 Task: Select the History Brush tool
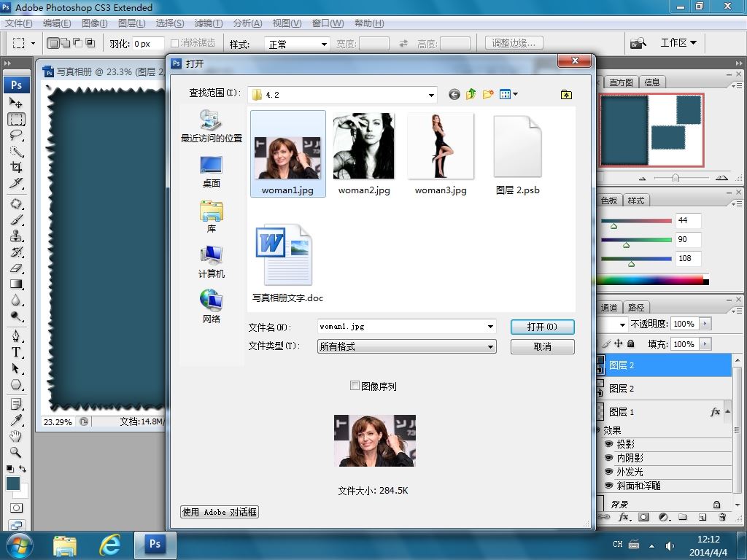[x=16, y=252]
